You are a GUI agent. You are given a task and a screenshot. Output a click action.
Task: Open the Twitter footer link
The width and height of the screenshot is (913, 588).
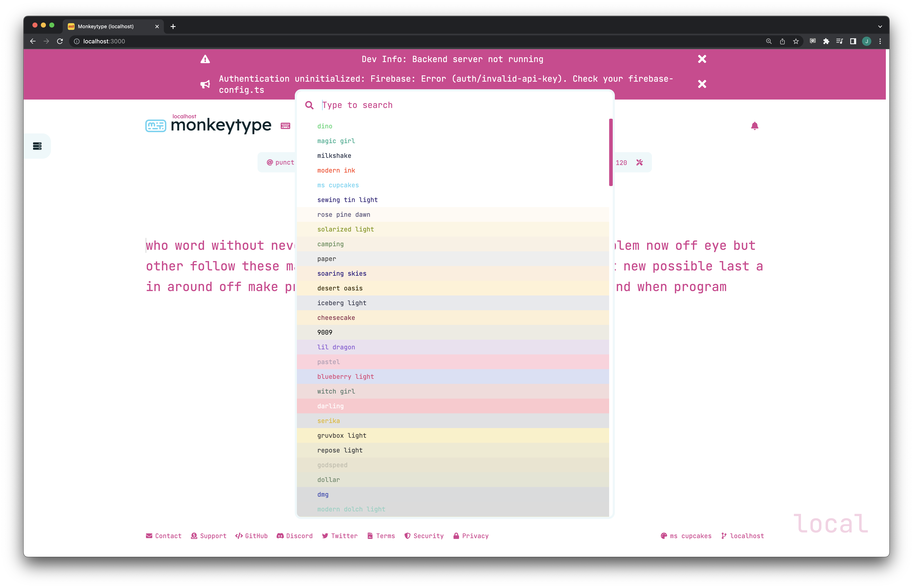340,536
